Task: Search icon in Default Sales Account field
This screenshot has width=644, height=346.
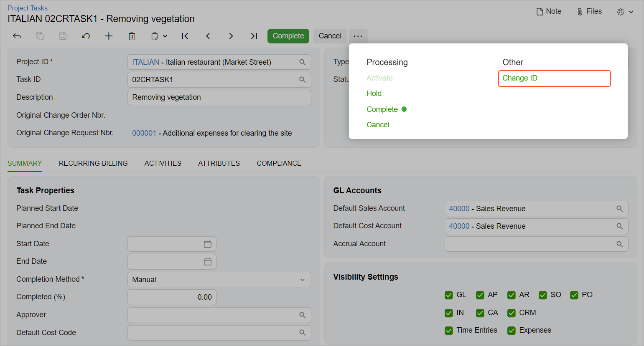Action: click(620, 209)
